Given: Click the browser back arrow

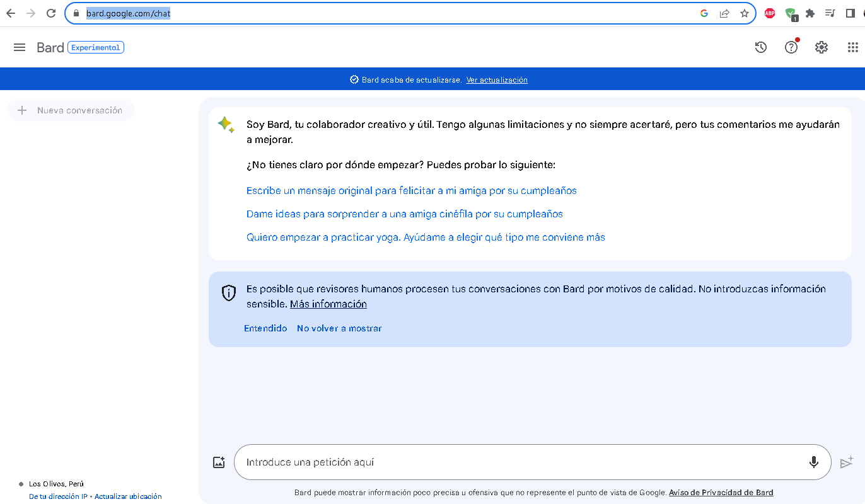Looking at the screenshot, I should tap(10, 13).
